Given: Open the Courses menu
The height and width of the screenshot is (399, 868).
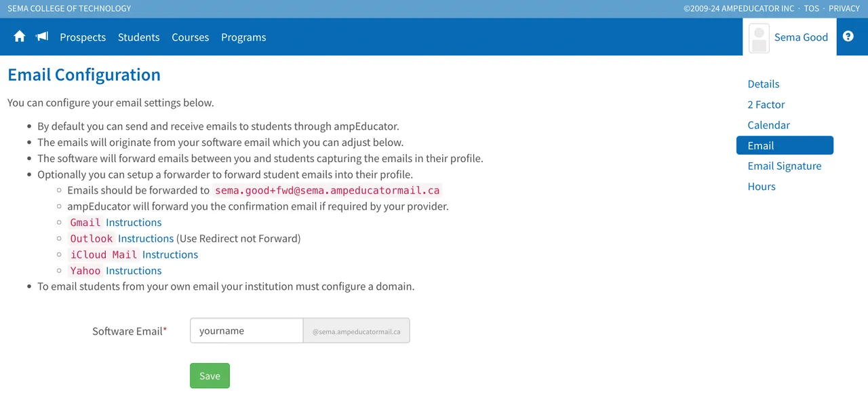Looking at the screenshot, I should coord(190,37).
